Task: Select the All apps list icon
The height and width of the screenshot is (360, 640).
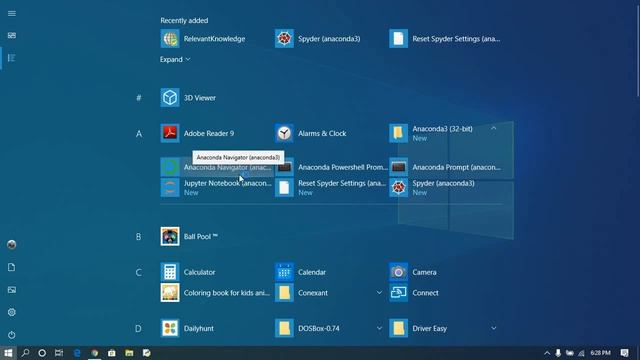Action: [12, 58]
